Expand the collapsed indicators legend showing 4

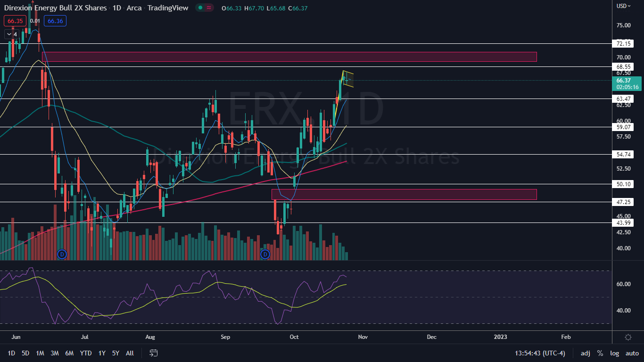[12, 34]
